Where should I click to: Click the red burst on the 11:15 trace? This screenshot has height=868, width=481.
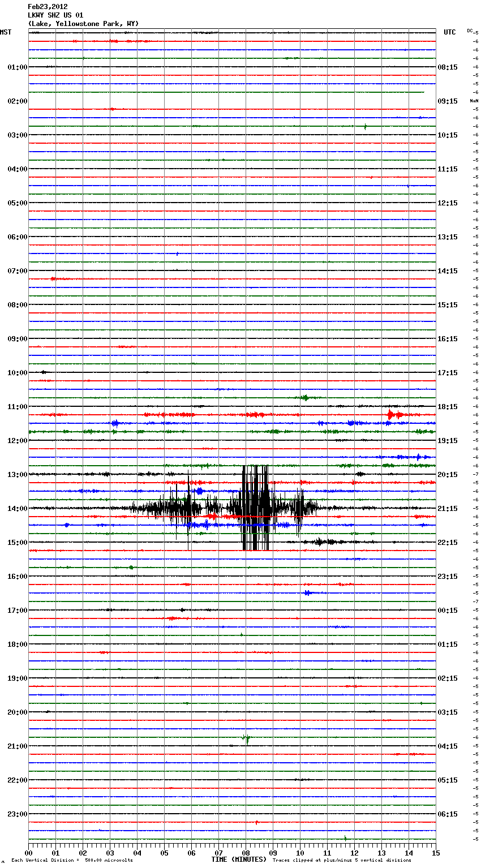[395, 415]
